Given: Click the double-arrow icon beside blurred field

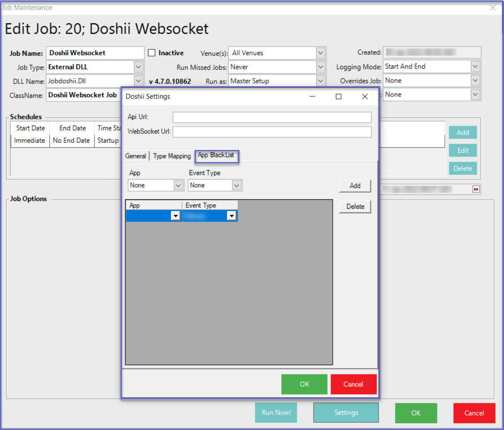Looking at the screenshot, I should pyautogui.click(x=476, y=189).
